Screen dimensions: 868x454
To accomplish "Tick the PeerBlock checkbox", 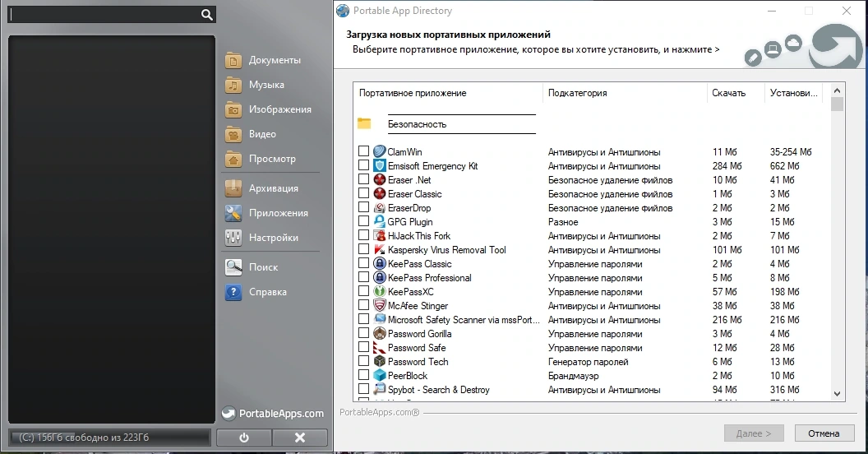I will [x=363, y=375].
